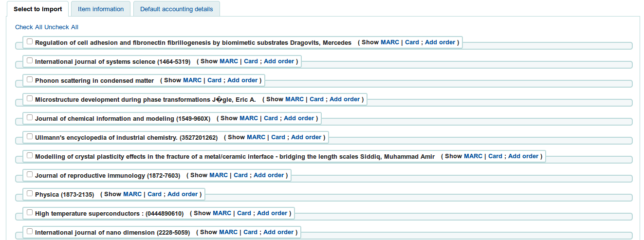This screenshot has width=644, height=240.
Task: Toggle checkbox for Ullmann's encyclopedia of industrial chemistry
Action: click(30, 136)
